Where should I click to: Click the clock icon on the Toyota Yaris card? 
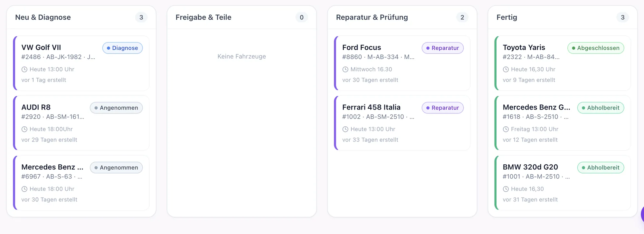506,69
